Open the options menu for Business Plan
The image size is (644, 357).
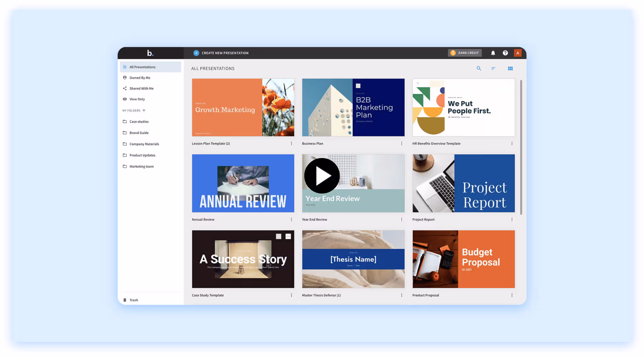pos(401,143)
